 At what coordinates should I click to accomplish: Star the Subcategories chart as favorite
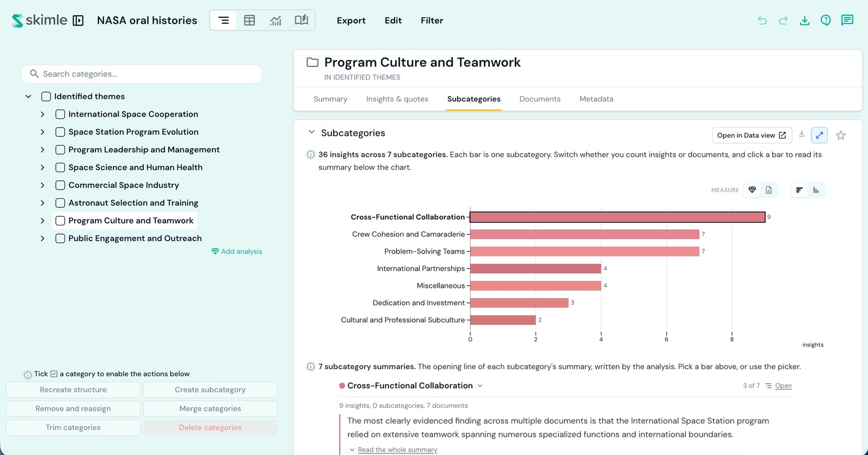(841, 135)
